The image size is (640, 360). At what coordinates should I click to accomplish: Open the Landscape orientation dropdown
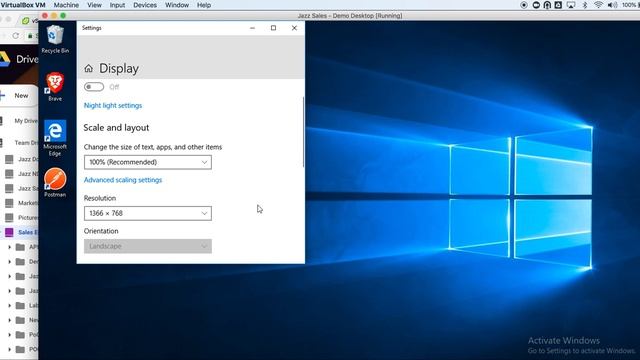148,246
